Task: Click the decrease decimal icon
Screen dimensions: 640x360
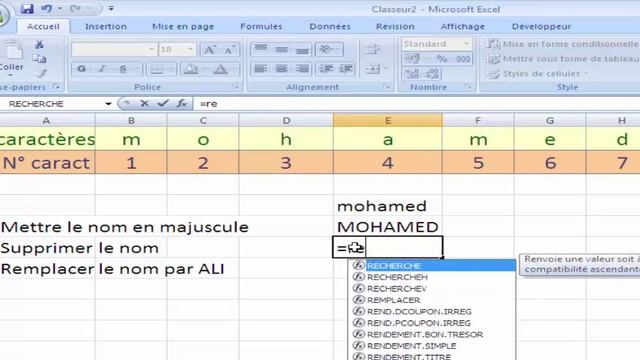Action: point(432,74)
